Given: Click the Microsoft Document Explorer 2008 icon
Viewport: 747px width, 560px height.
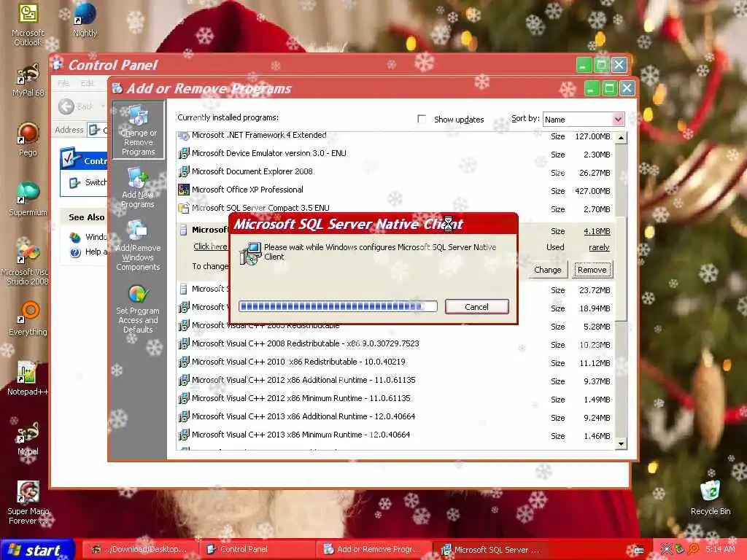Looking at the screenshot, I should tap(183, 171).
